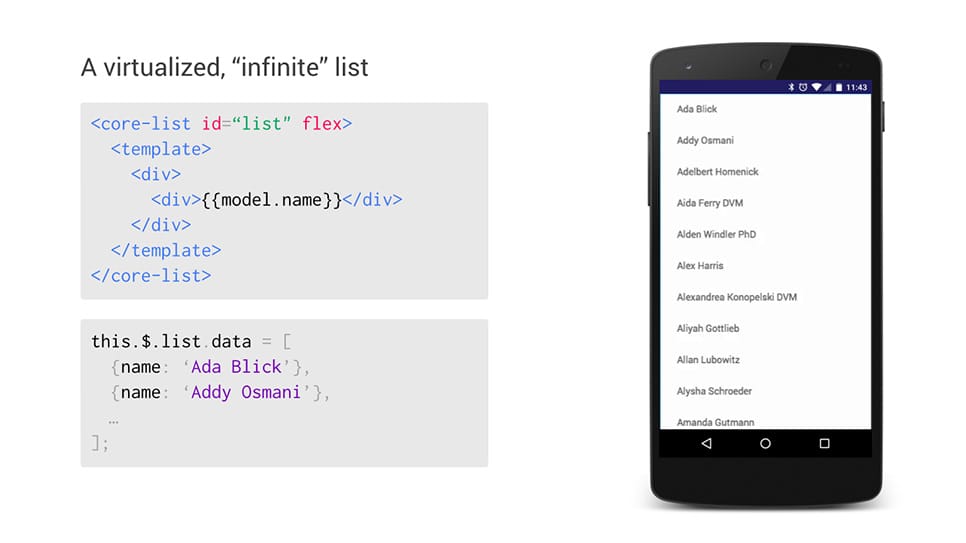Select Adelbert Homenick from the list
This screenshot has height=543, width=966.
coord(717,172)
